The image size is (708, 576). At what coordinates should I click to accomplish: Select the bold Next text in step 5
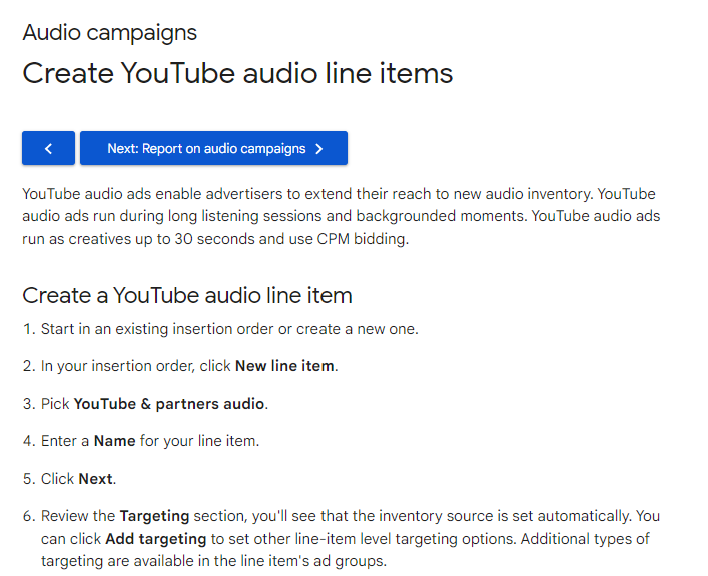click(x=95, y=479)
